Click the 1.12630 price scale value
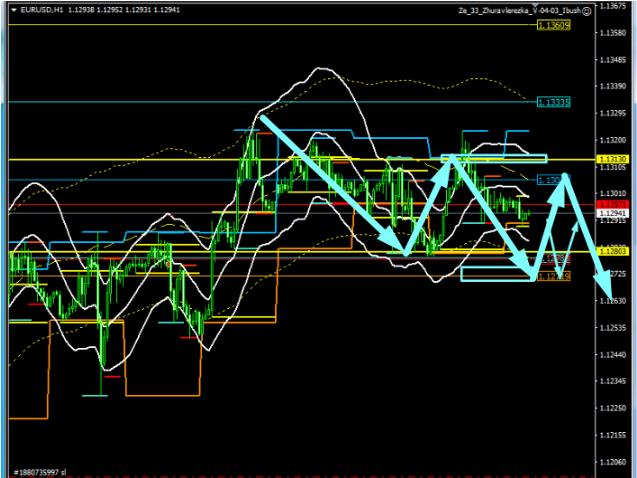 pos(613,301)
